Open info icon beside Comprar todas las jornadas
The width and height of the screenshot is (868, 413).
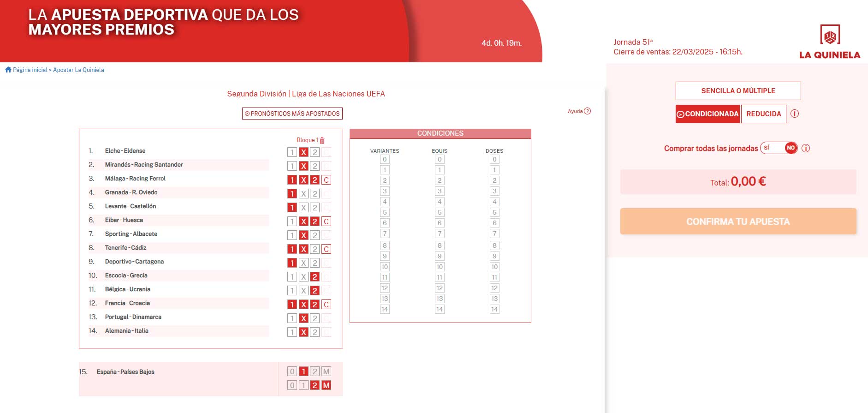pyautogui.click(x=806, y=148)
